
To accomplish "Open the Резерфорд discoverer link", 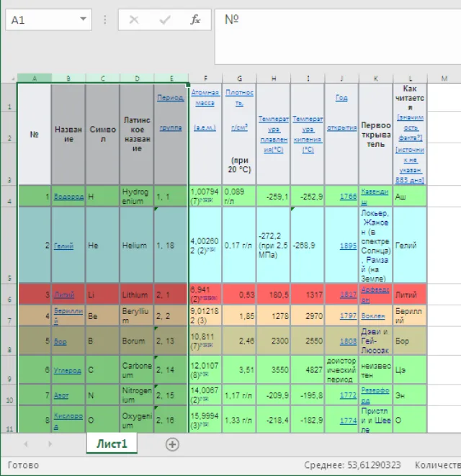I will tap(375, 395).
